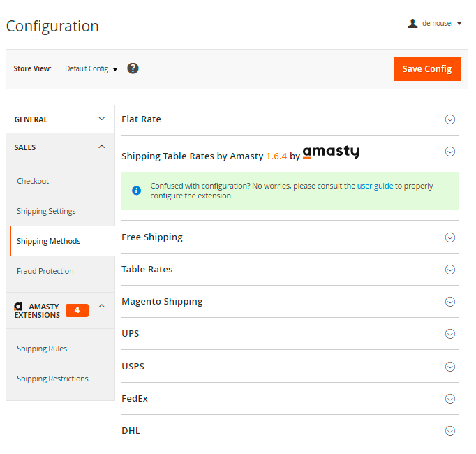Viewport: 476px width, 454px height.
Task: Click the demouser account icon
Action: tap(412, 23)
